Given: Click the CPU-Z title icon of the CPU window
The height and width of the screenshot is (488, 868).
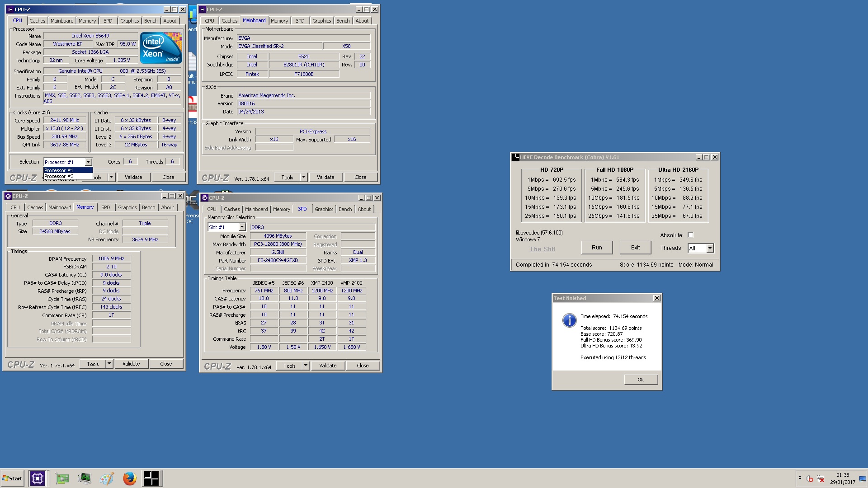Looking at the screenshot, I should click(x=10, y=9).
